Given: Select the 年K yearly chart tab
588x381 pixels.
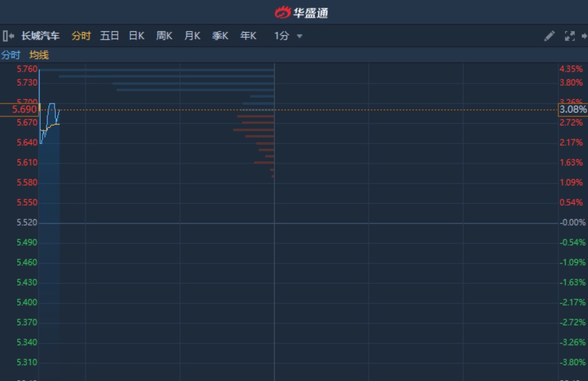Looking at the screenshot, I should [x=248, y=36].
